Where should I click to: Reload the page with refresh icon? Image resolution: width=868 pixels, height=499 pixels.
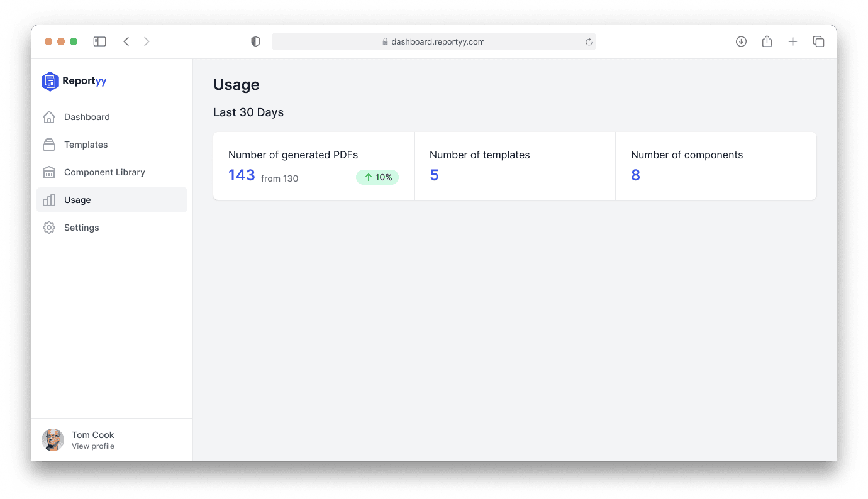[x=589, y=42]
